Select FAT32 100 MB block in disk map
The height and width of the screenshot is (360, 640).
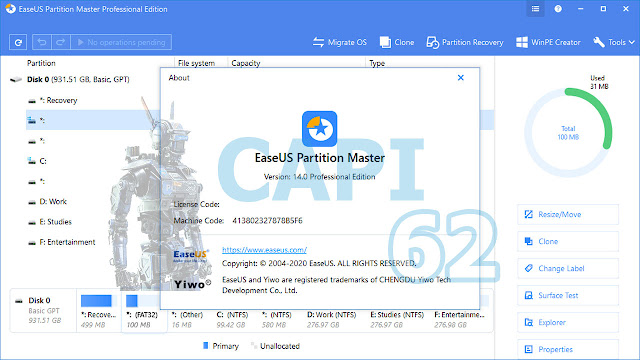click(x=144, y=311)
